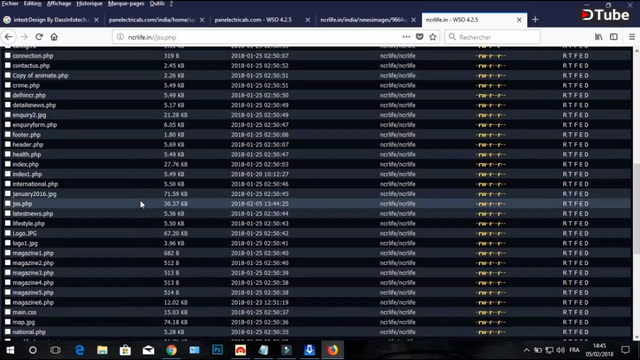Open Windows Start menu
Image resolution: width=640 pixels, height=360 pixels.
point(10,350)
